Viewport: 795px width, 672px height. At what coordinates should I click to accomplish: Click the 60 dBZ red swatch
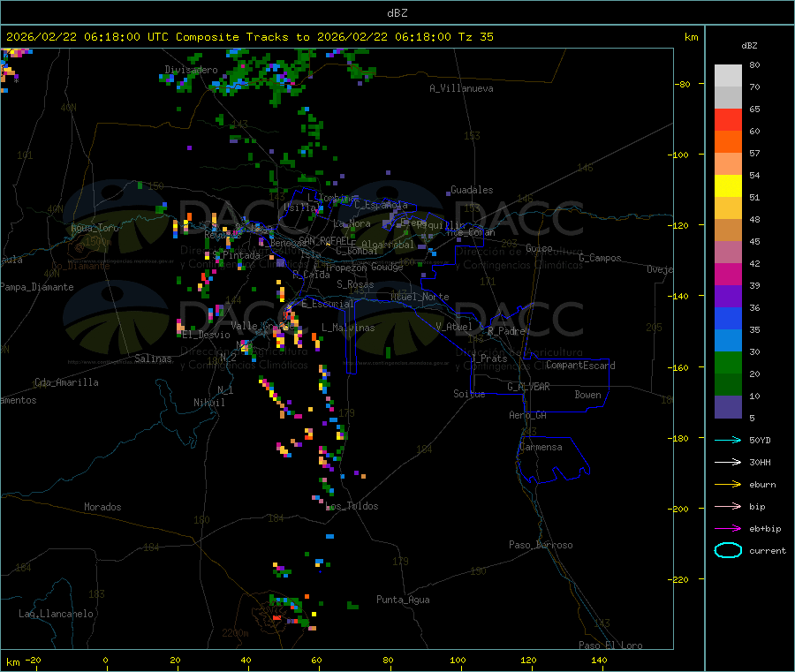tap(728, 120)
